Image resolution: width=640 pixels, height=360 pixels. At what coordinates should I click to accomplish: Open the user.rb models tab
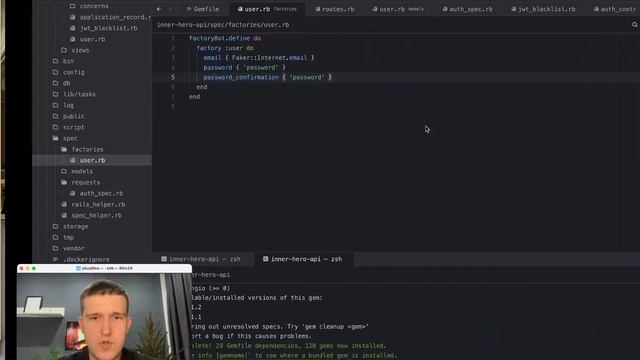coord(398,9)
